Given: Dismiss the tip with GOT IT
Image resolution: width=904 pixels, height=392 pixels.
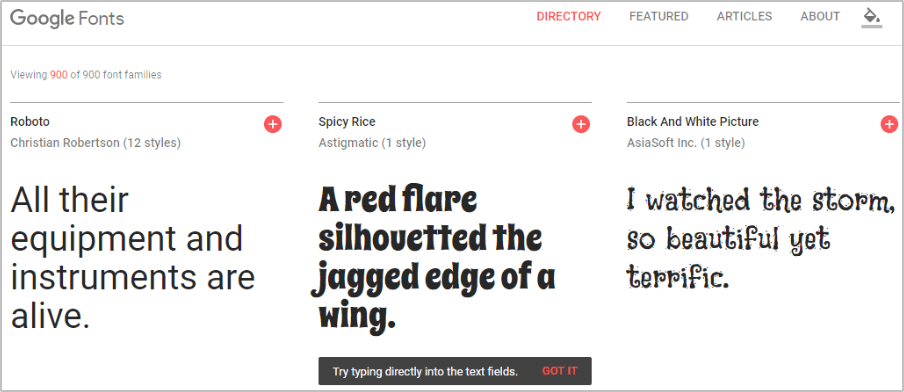Looking at the screenshot, I should (559, 371).
